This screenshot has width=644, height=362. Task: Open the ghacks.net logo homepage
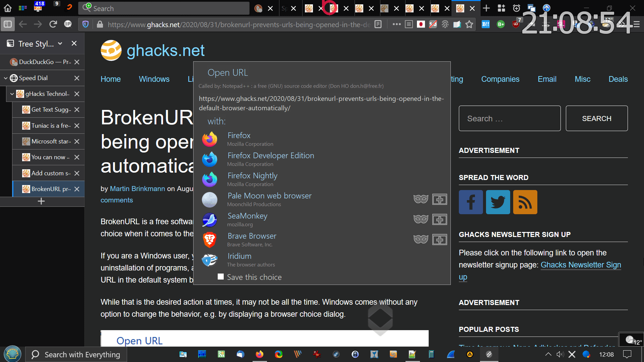click(x=153, y=50)
